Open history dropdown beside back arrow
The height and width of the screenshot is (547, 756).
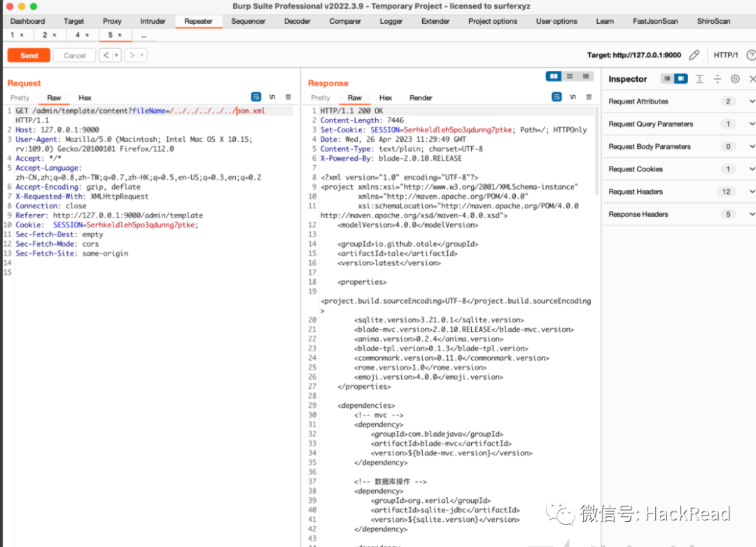116,55
